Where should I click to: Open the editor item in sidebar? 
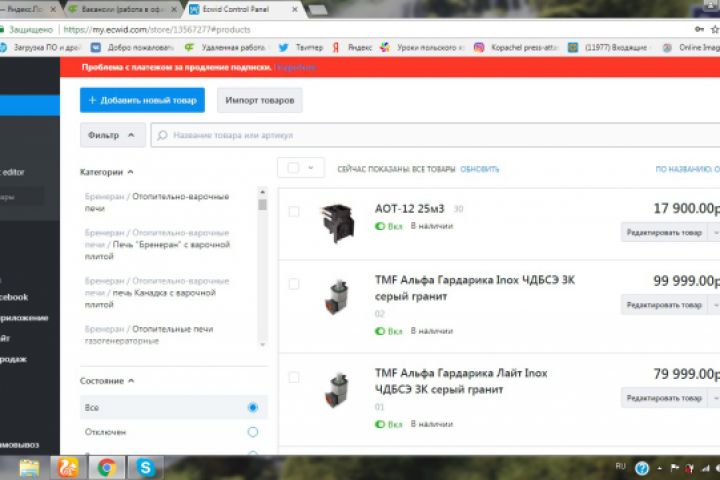click(13, 172)
